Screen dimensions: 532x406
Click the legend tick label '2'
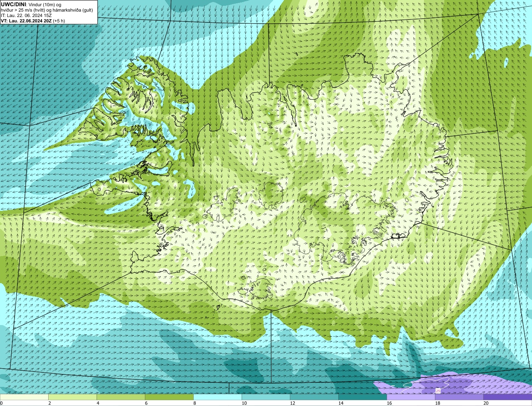pyautogui.click(x=49, y=403)
